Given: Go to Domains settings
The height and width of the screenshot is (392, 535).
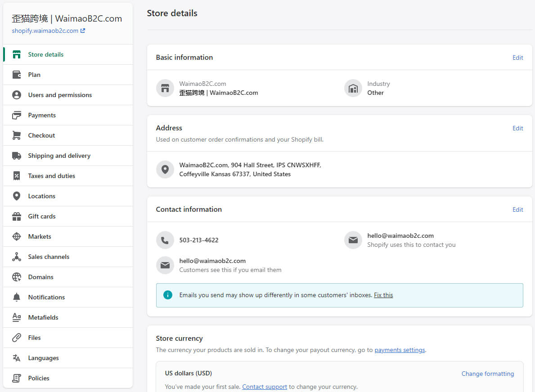Looking at the screenshot, I should (x=68, y=277).
